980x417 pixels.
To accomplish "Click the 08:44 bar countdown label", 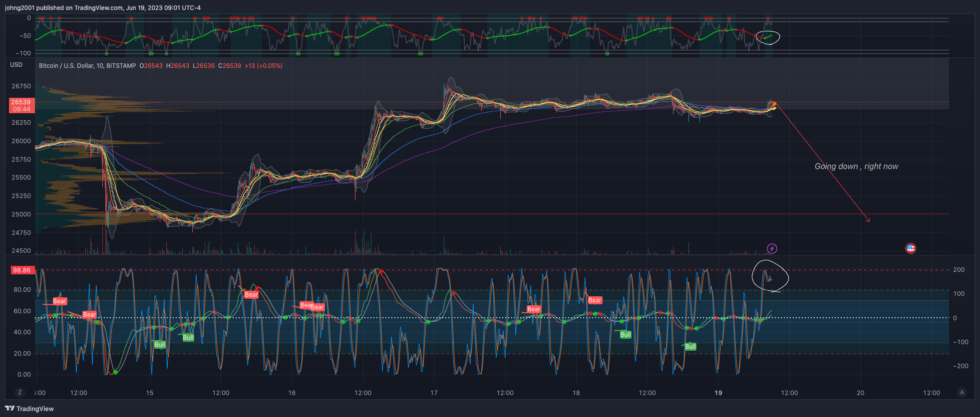I will (x=21, y=109).
